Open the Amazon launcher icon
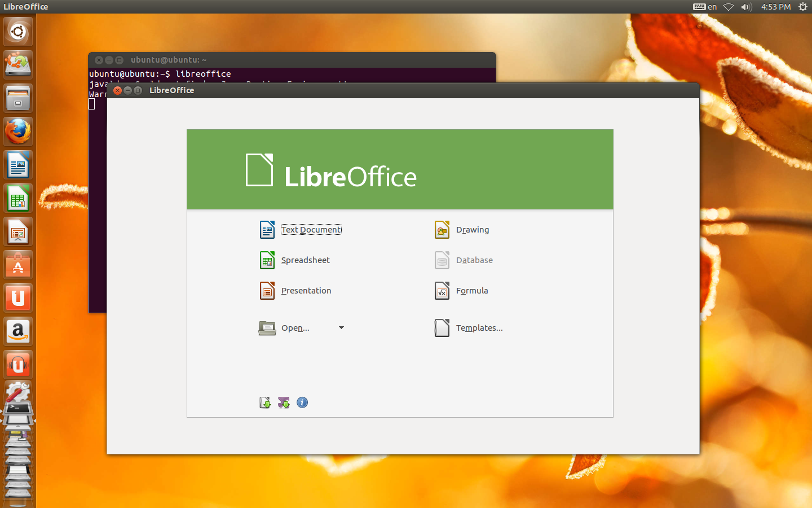Image resolution: width=812 pixels, height=508 pixels. pos(18,331)
